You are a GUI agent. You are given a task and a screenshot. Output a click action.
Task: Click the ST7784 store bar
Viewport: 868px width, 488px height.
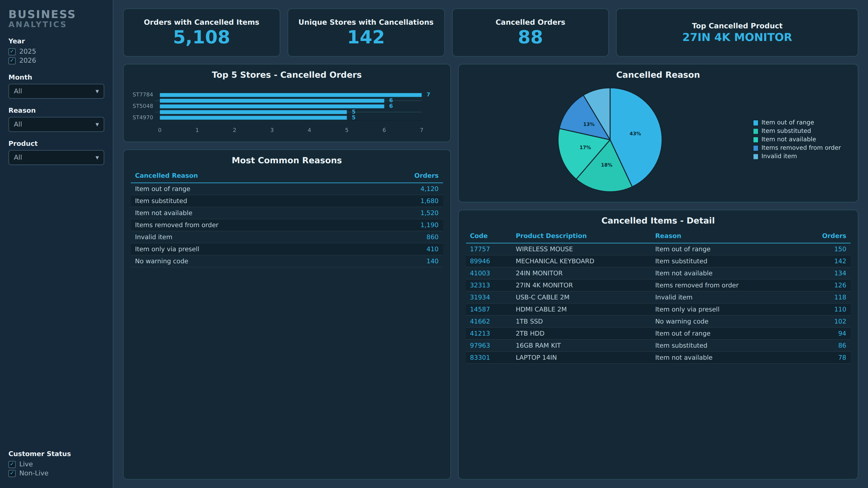pos(291,95)
